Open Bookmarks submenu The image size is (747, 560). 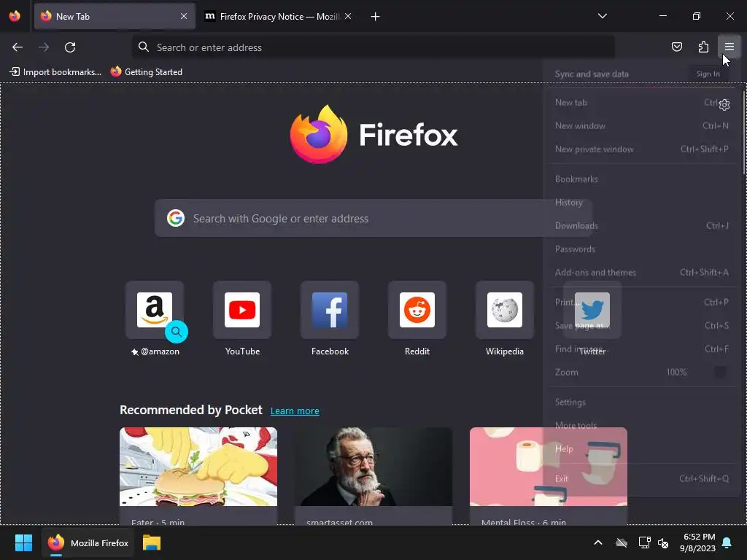point(642,179)
